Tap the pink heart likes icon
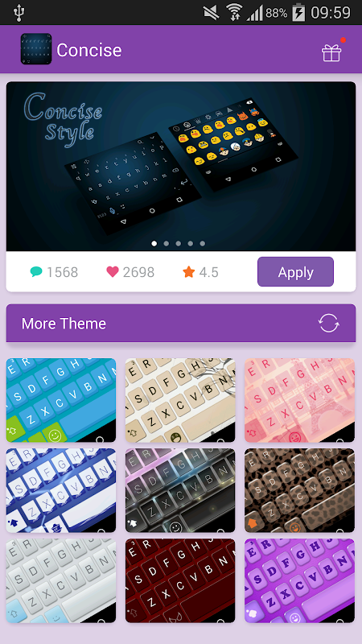This screenshot has width=362, height=644. tap(113, 271)
